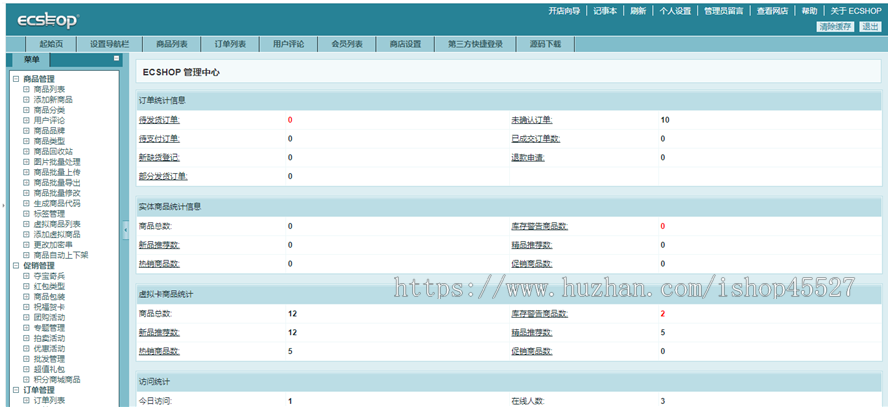Open 积分商城商品 in the menu tree
The height and width of the screenshot is (409, 890).
[x=57, y=380]
